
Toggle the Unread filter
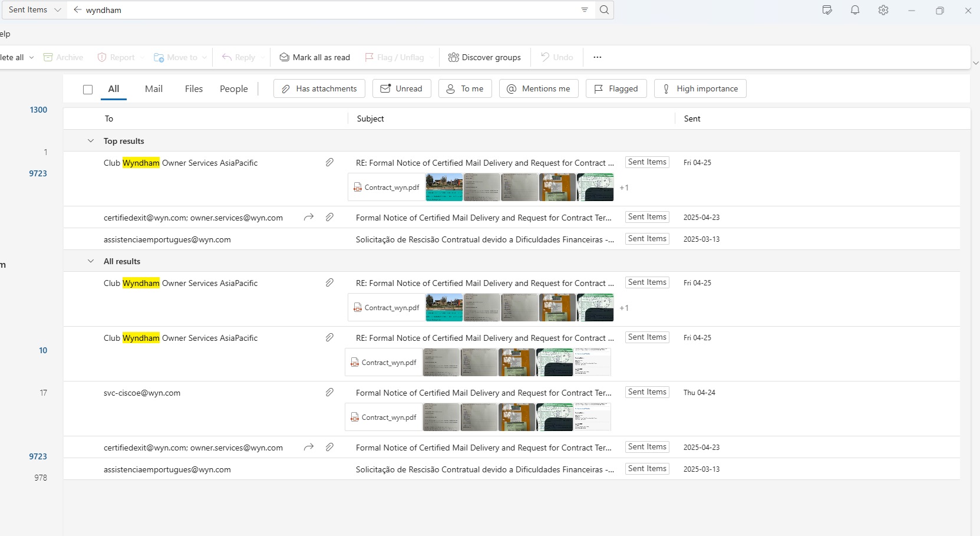click(x=402, y=88)
